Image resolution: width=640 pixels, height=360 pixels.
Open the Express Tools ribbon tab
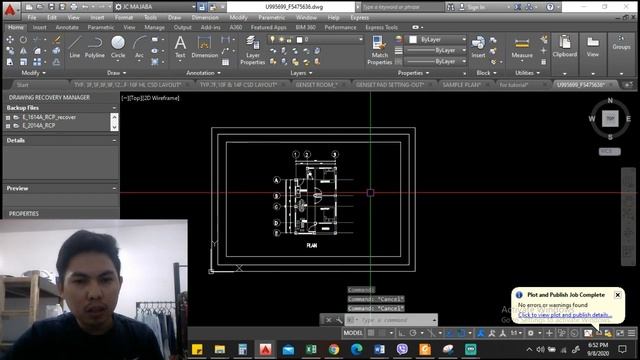[381, 27]
